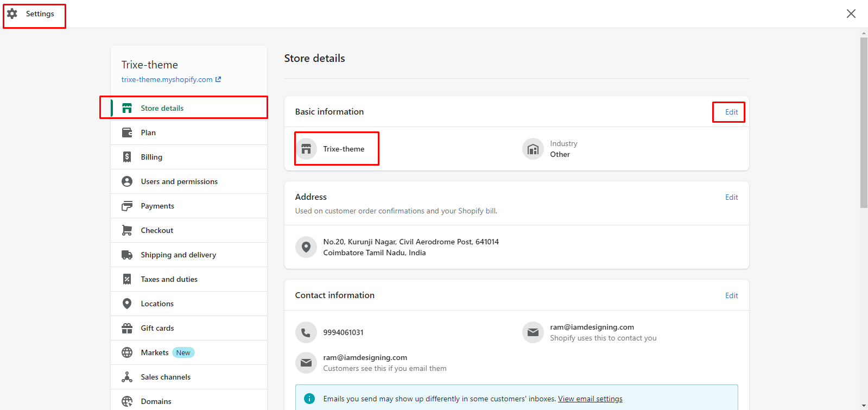
Task: Click scrollbar down arrow at bottom
Action: click(864, 406)
